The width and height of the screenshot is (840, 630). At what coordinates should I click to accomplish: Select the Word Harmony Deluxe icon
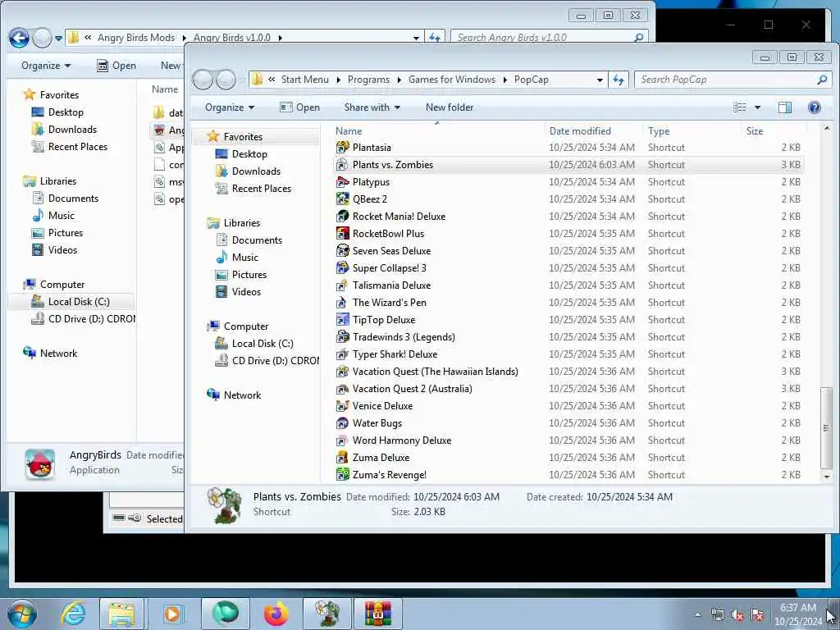342,441
